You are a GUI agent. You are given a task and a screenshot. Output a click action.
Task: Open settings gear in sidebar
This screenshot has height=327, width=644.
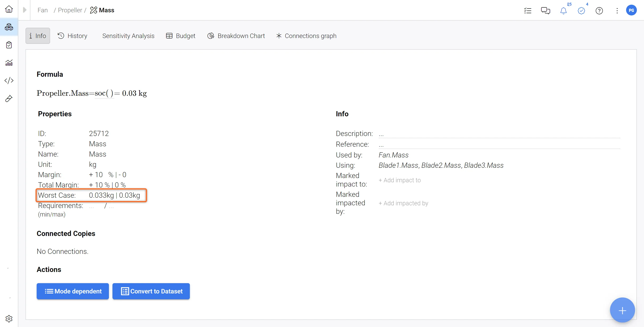click(x=9, y=319)
